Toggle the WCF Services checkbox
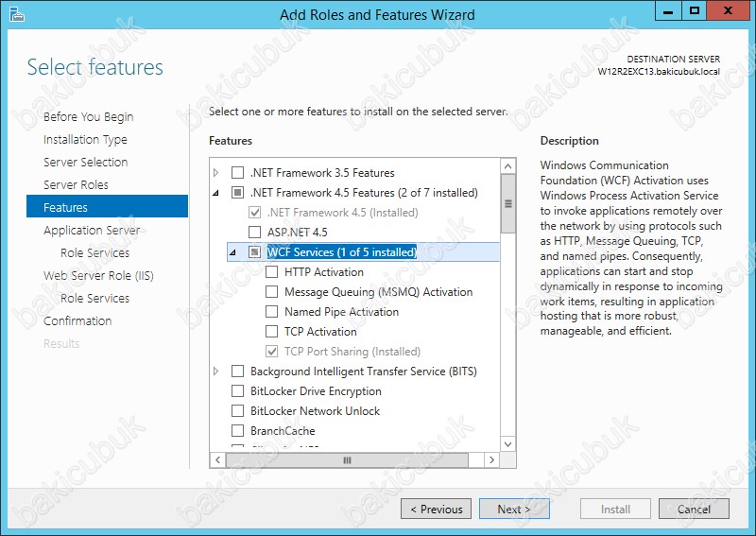Image resolution: width=756 pixels, height=536 pixels. tap(254, 251)
